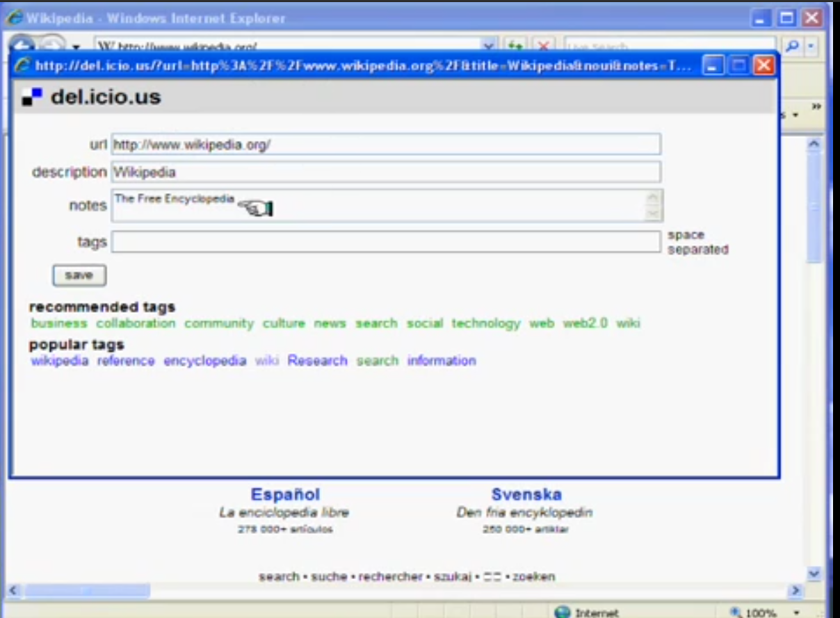The image size is (840, 618).
Task: Select popular tag wiki
Action: pyautogui.click(x=267, y=361)
